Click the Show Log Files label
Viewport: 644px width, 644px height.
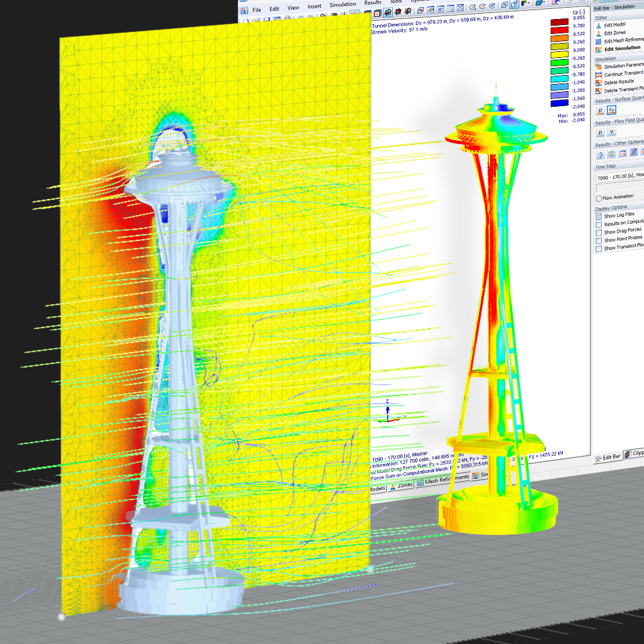pos(619,215)
